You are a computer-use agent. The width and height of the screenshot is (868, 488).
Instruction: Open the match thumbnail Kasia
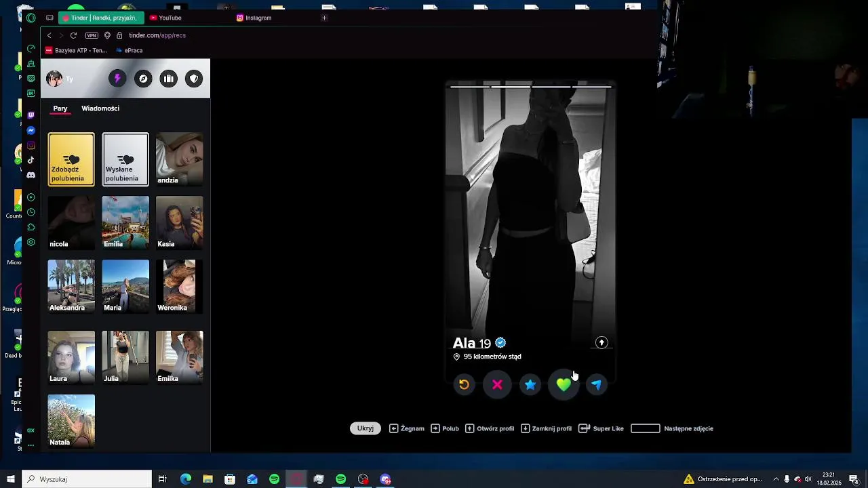[x=179, y=223]
